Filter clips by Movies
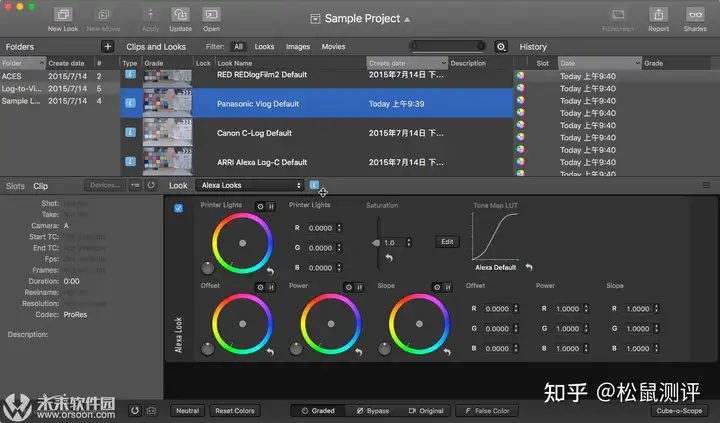 point(333,46)
